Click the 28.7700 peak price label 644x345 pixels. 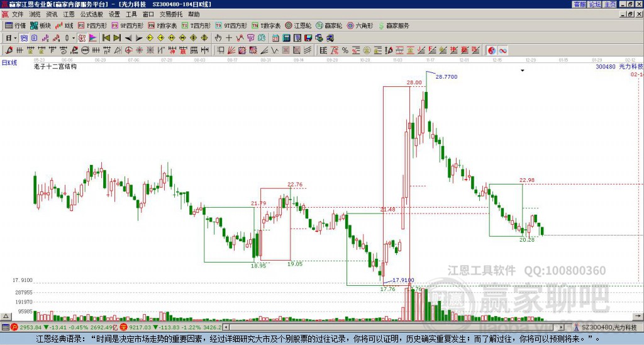coord(447,76)
